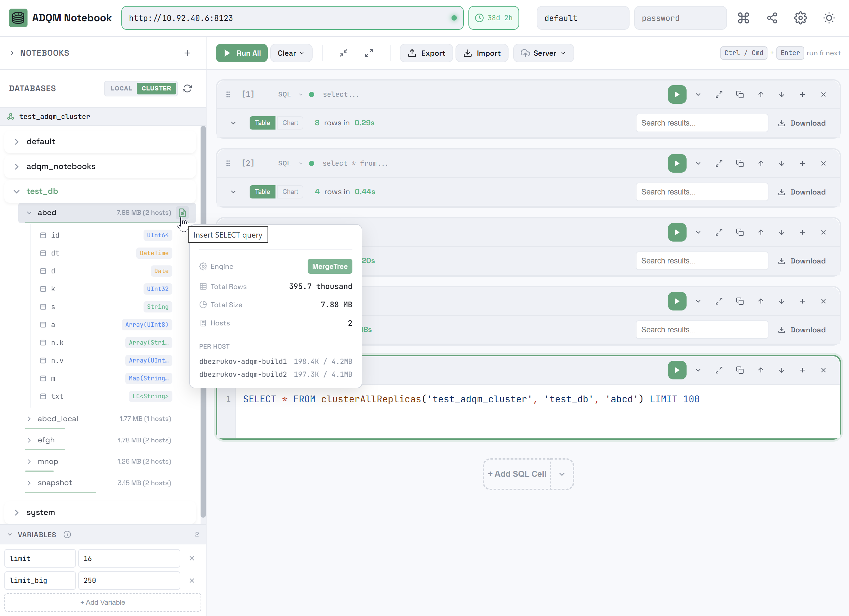Collapse all cells icon in toolbar

[x=343, y=53]
